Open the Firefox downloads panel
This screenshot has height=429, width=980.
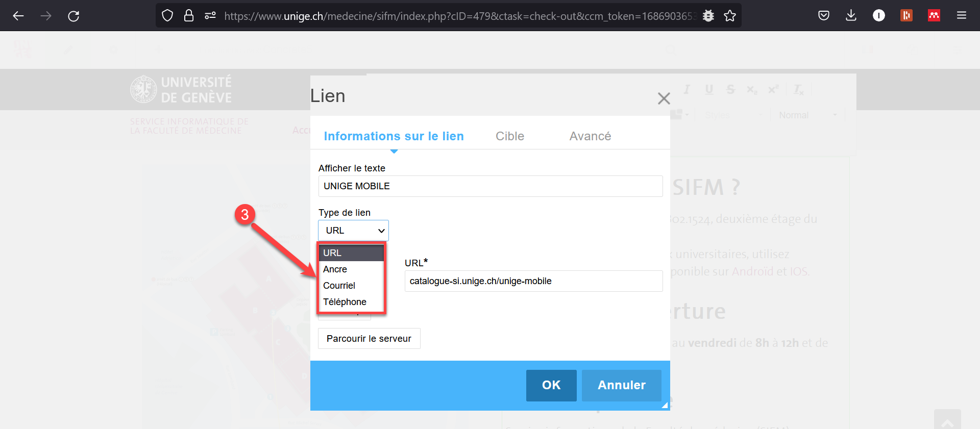tap(851, 16)
